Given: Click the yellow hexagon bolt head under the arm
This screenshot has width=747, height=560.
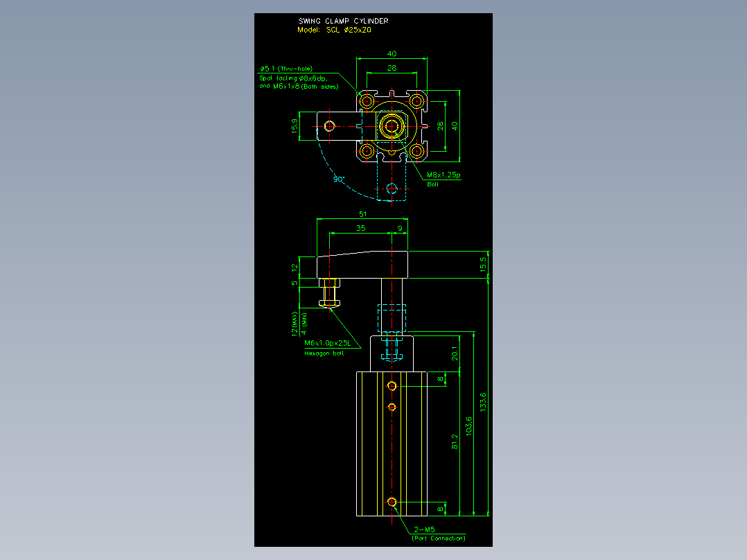Looking at the screenshot, I should point(329,303).
